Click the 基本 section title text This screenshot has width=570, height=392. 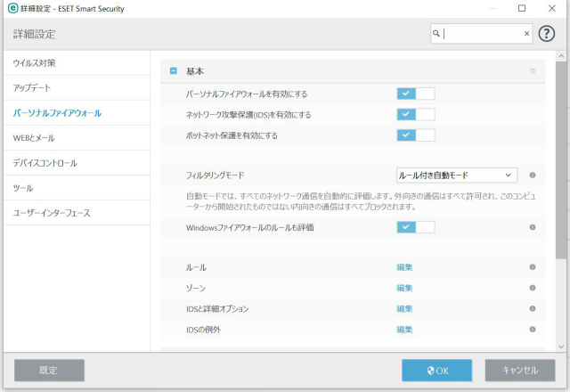click(195, 71)
